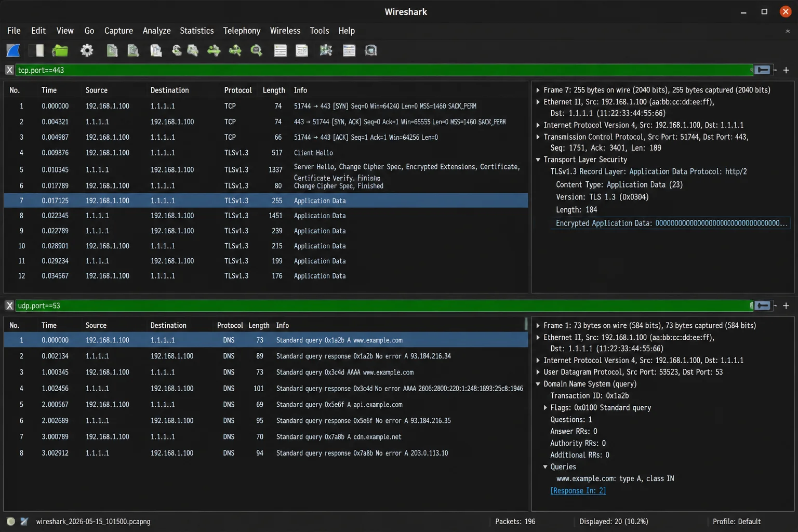This screenshot has height=532, width=798.
Task: Select packet with Change Cipher Spec, Finished
Action: point(266,185)
